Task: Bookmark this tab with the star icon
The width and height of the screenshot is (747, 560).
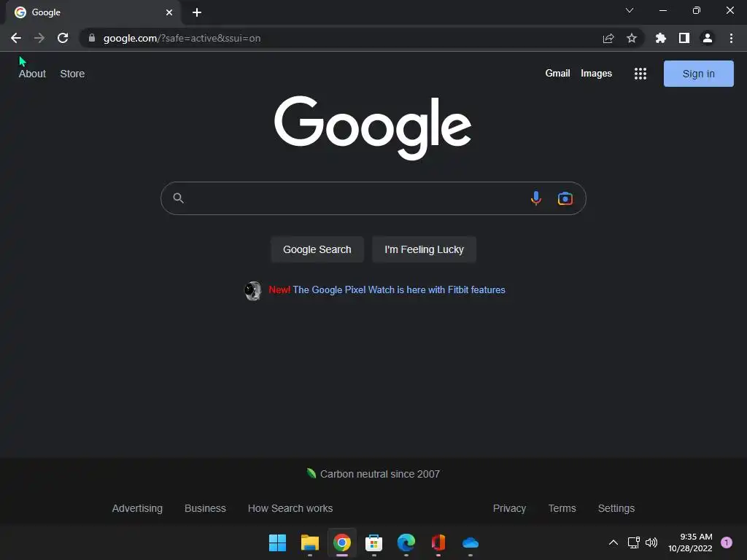Action: (632, 38)
